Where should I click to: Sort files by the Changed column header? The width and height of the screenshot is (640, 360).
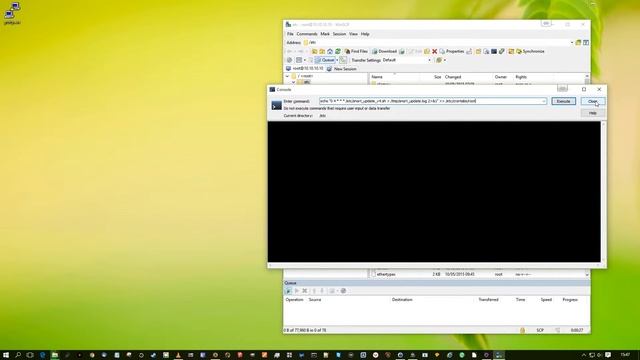tap(453, 77)
